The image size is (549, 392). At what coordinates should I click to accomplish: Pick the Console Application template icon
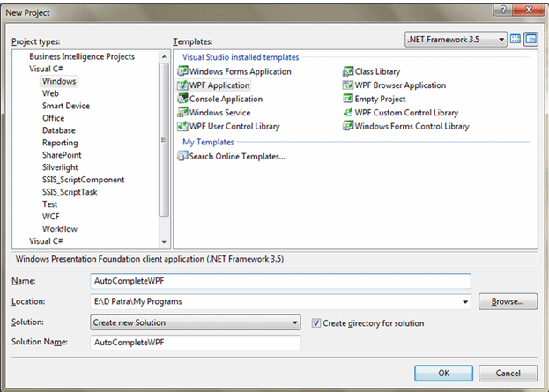pos(182,100)
